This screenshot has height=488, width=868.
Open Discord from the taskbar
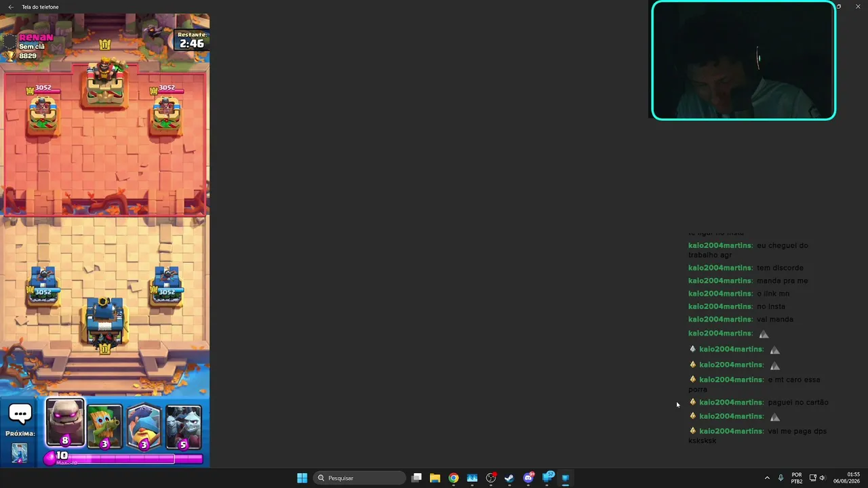point(528,478)
